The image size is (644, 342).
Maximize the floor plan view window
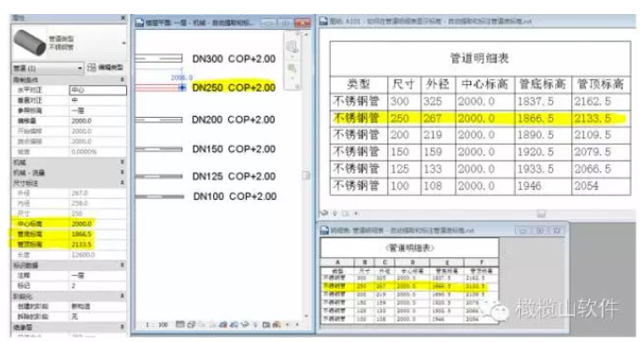coord(285,23)
